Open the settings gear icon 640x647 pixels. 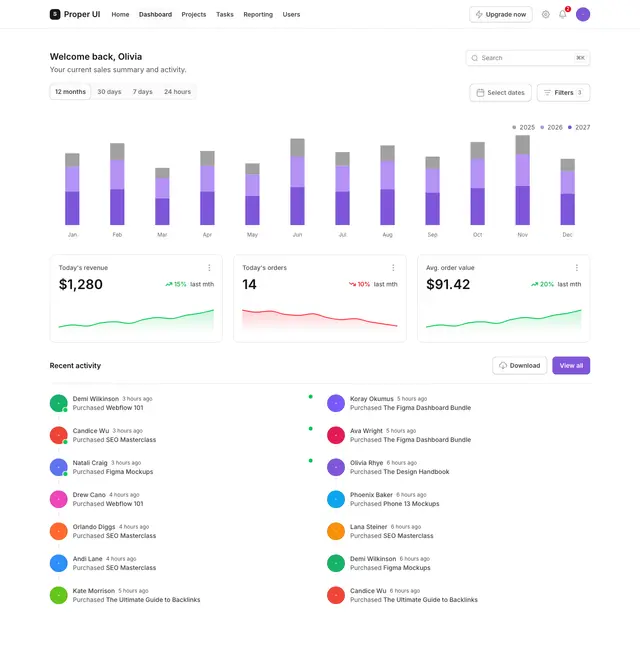pos(546,14)
